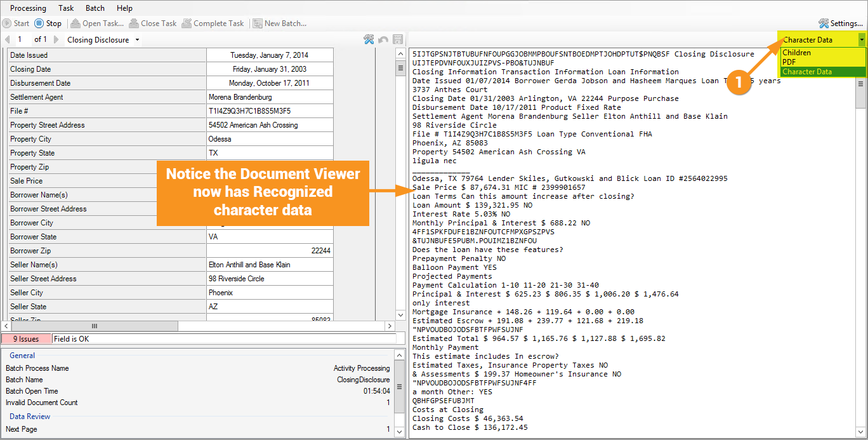The image size is (868, 440).
Task: Go to the next document page arrow
Action: click(x=56, y=39)
